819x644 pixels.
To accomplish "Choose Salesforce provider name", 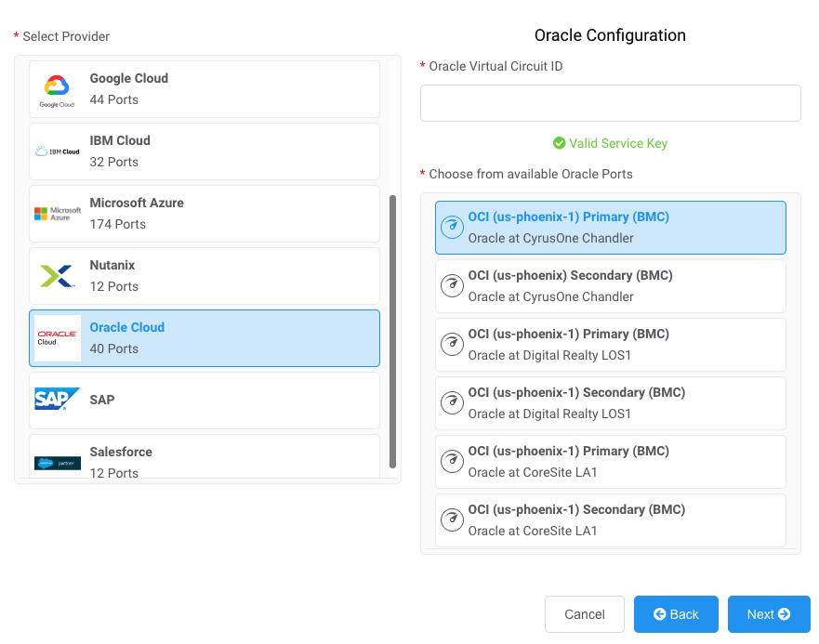I will (121, 452).
